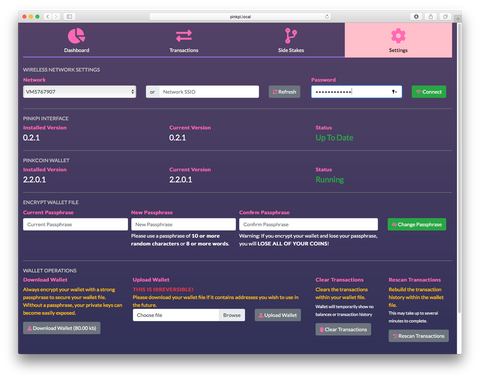Click Browse to choose a wallet file
Viewport: 480px width, 380px height.
(232, 315)
